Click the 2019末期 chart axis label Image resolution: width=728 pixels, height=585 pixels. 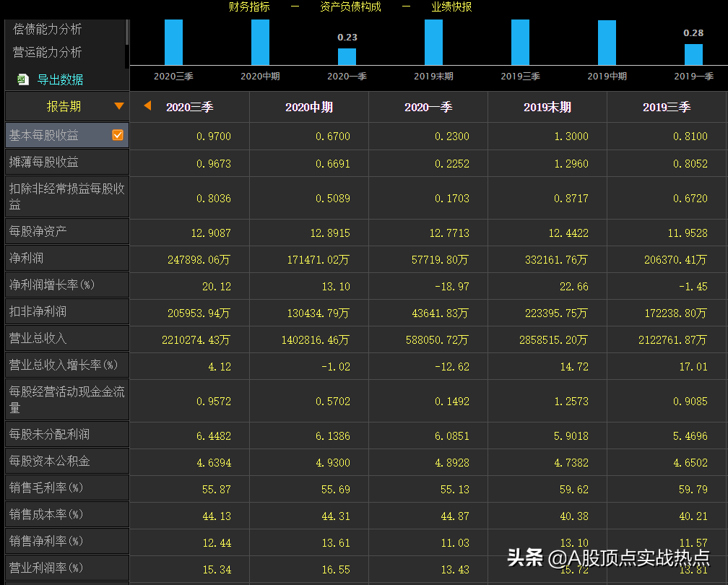click(x=433, y=76)
